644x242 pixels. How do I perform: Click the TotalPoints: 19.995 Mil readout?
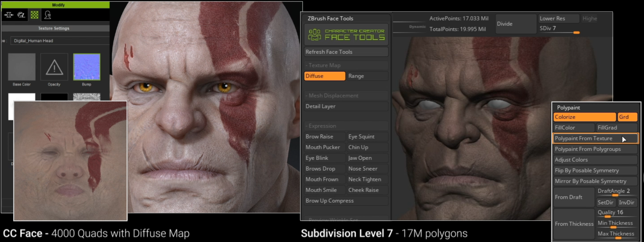(457, 29)
